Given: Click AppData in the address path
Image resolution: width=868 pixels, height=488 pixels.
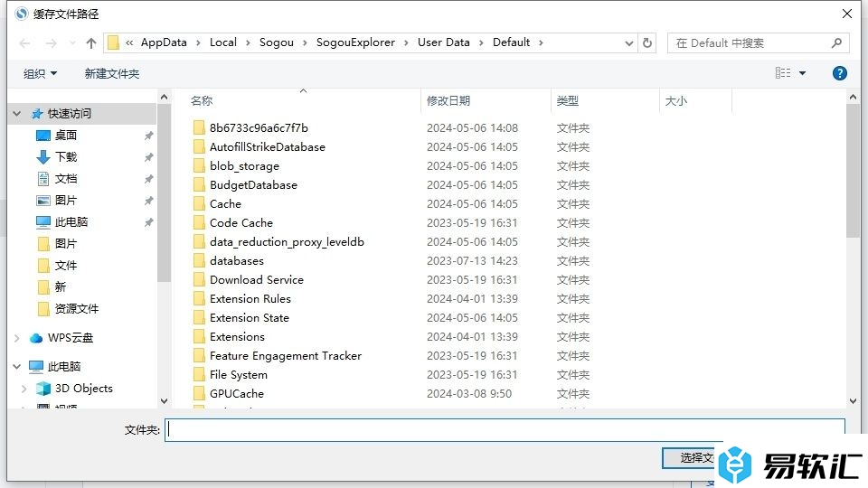Looking at the screenshot, I should coord(164,42).
